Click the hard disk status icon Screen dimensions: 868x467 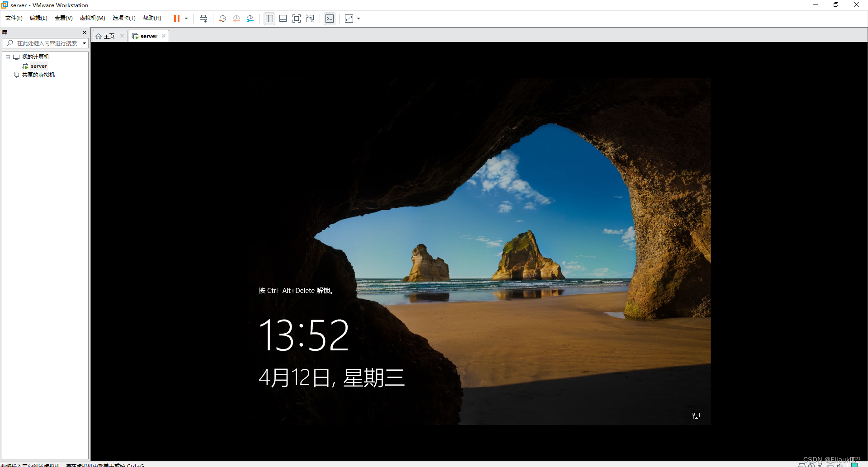click(x=802, y=465)
